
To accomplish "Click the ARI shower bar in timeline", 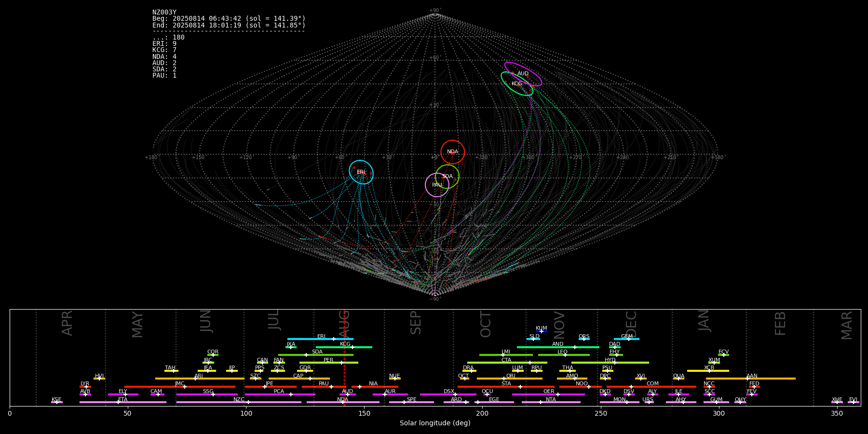I will pyautogui.click(x=200, y=379).
